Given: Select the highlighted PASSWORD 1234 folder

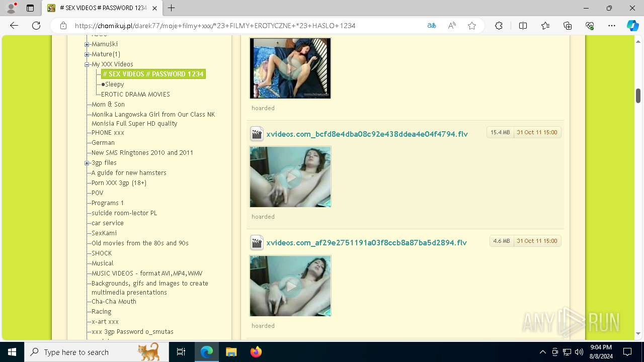Looking at the screenshot, I should [153, 74].
